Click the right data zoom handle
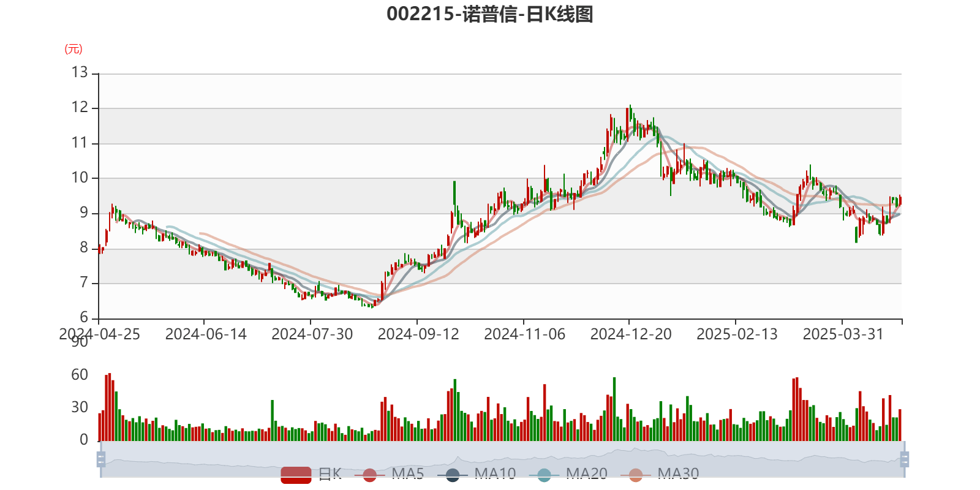This screenshot has width=980, height=490. 905,459
